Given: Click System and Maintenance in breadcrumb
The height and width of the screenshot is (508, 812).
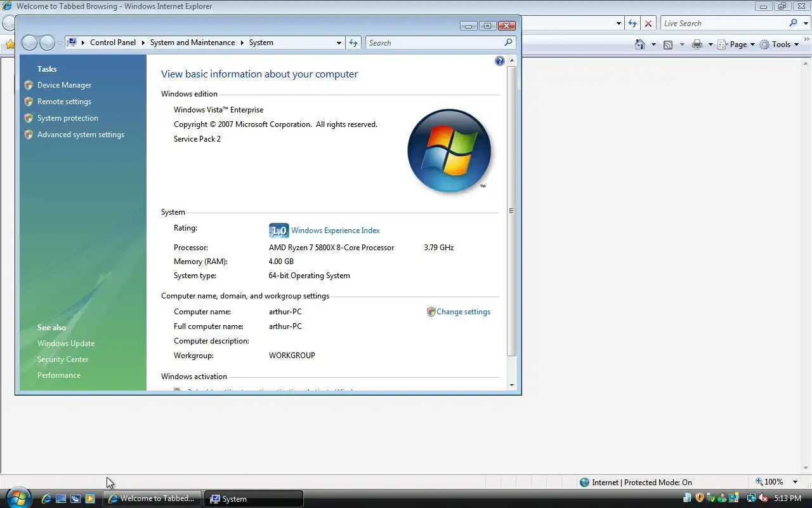Looking at the screenshot, I should coord(192,43).
